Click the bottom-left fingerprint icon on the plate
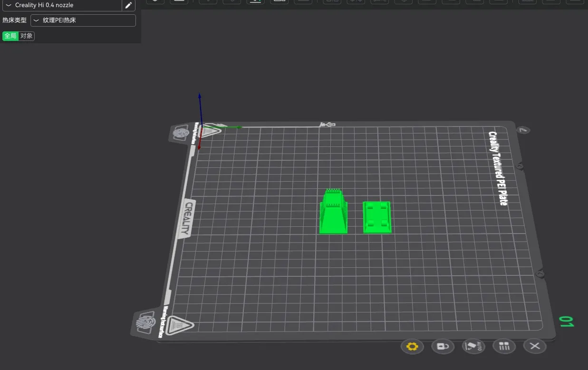Screen dimensions: 588x370 (x=145, y=323)
